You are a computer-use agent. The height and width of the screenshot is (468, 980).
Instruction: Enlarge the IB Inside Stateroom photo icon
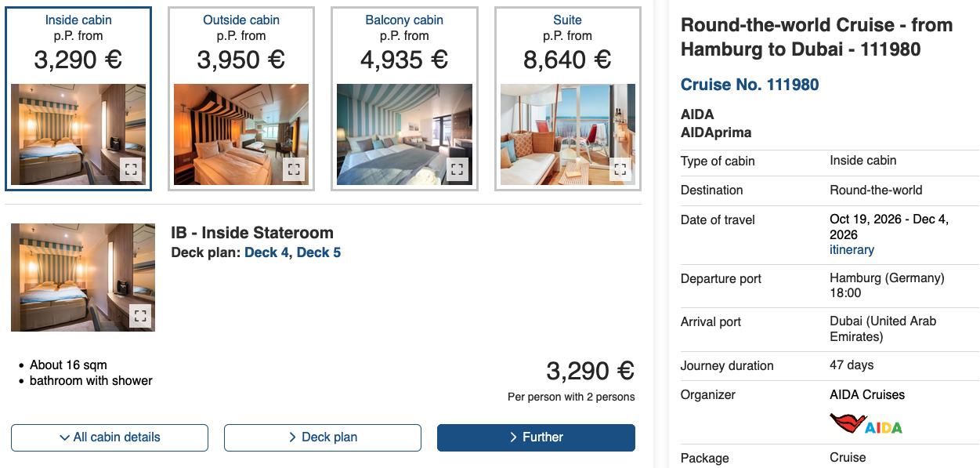pos(140,316)
